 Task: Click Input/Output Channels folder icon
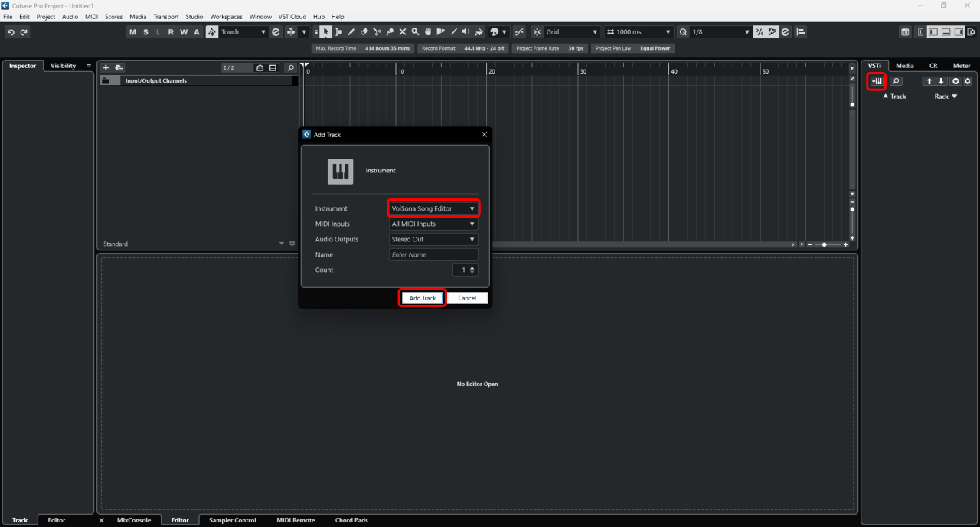106,80
